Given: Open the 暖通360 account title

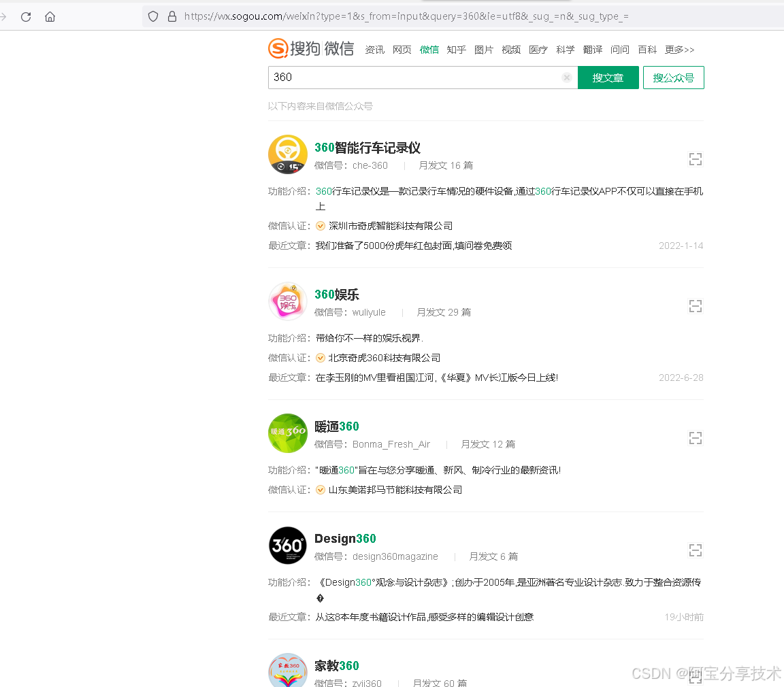Looking at the screenshot, I should pyautogui.click(x=336, y=426).
